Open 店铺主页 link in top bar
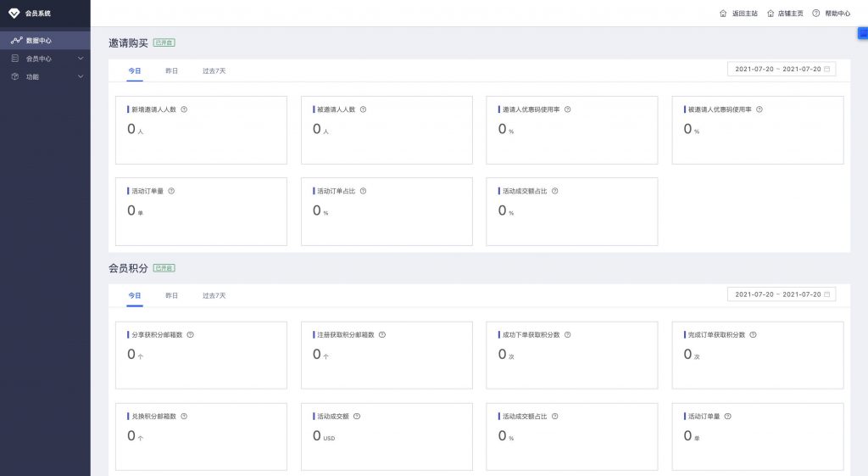 click(785, 14)
